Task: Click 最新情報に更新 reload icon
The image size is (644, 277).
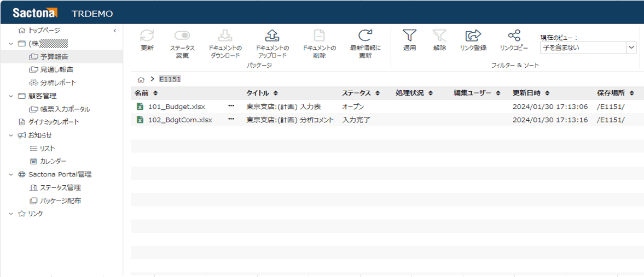Action: point(365,36)
